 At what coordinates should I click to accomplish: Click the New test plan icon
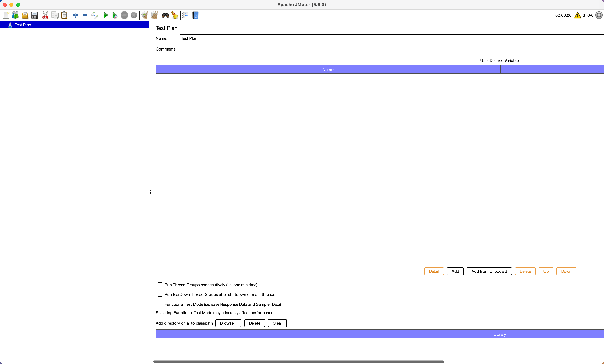6,15
